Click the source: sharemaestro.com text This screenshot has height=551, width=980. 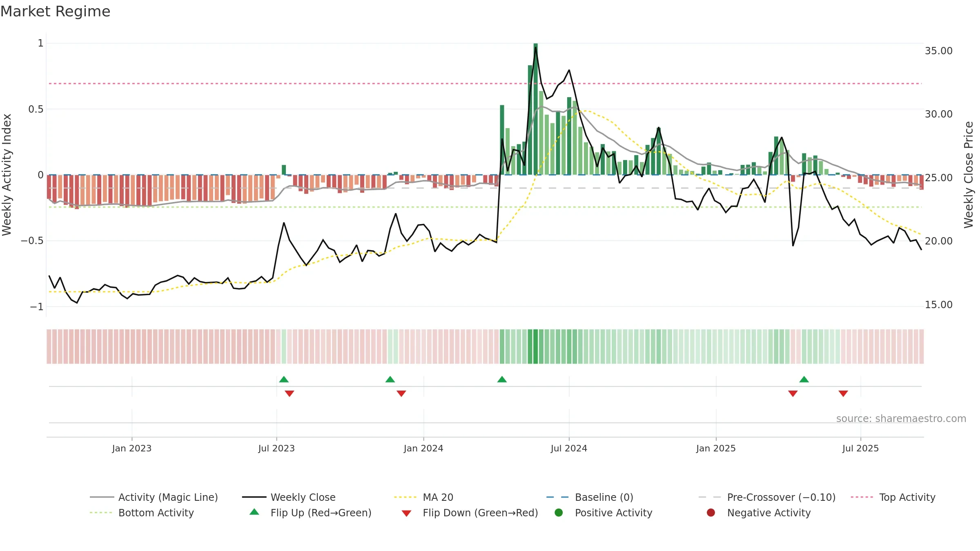pos(901,419)
